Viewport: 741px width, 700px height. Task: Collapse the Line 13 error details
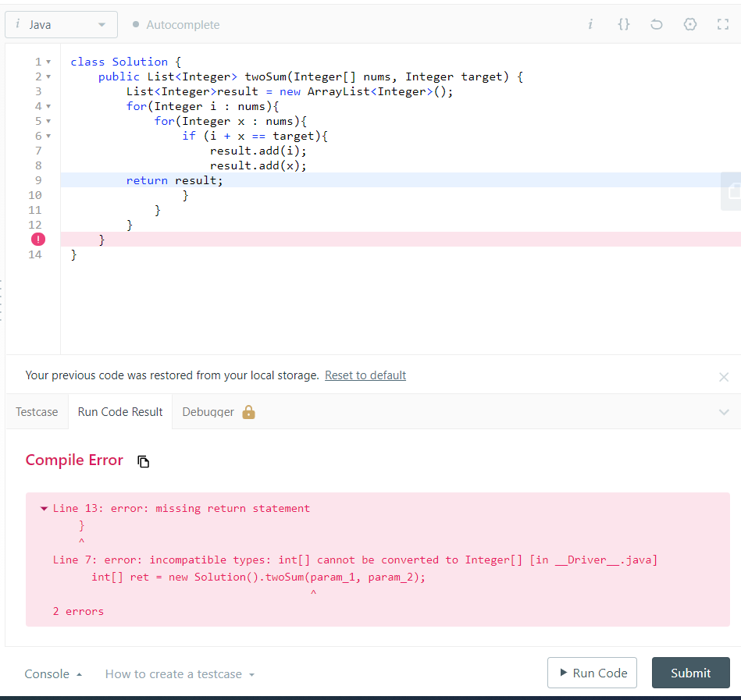(x=44, y=509)
